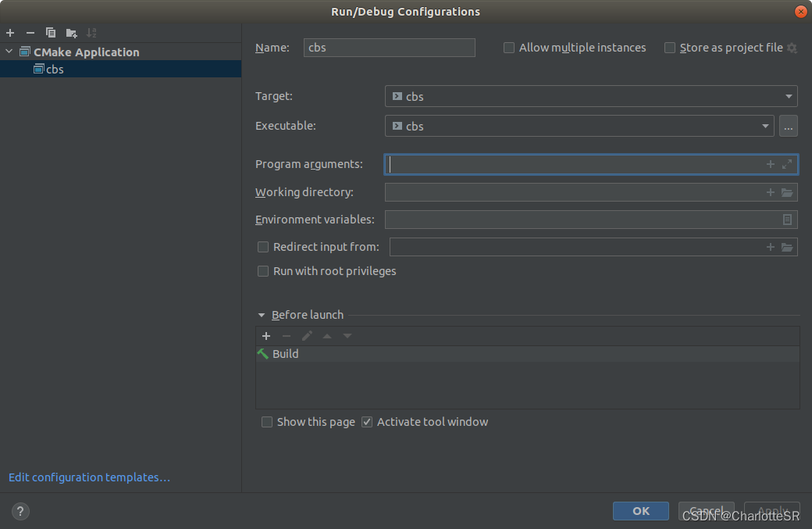This screenshot has width=812, height=529.
Task: Add a Before launch task
Action: [x=266, y=335]
